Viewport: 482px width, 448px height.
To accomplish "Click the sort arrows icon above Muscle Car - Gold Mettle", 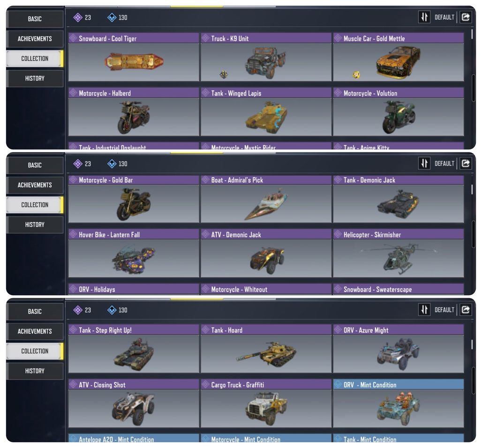I will click(x=424, y=17).
